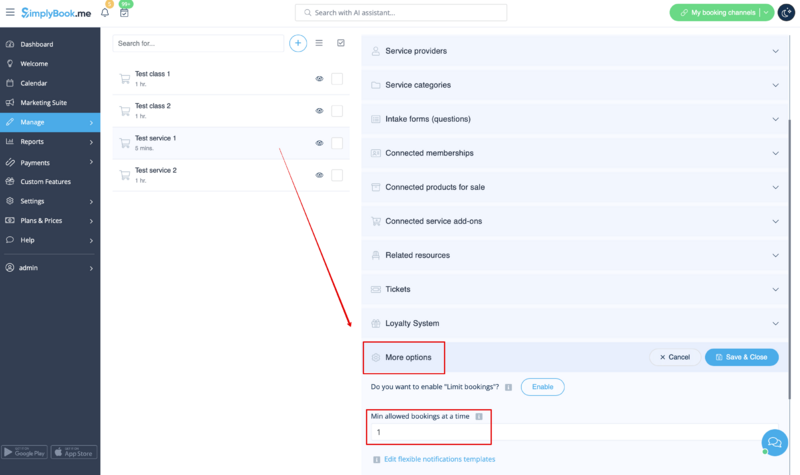Click the Google Play badge
The height and width of the screenshot is (475, 800).
[24, 452]
